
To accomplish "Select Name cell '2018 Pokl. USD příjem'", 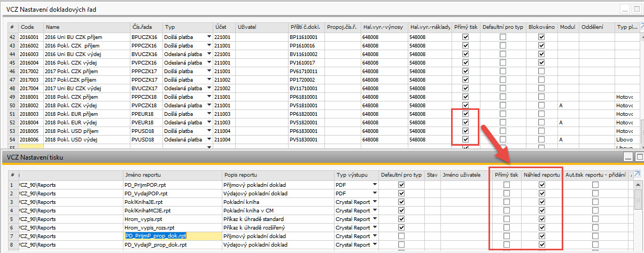I will tap(87, 131).
